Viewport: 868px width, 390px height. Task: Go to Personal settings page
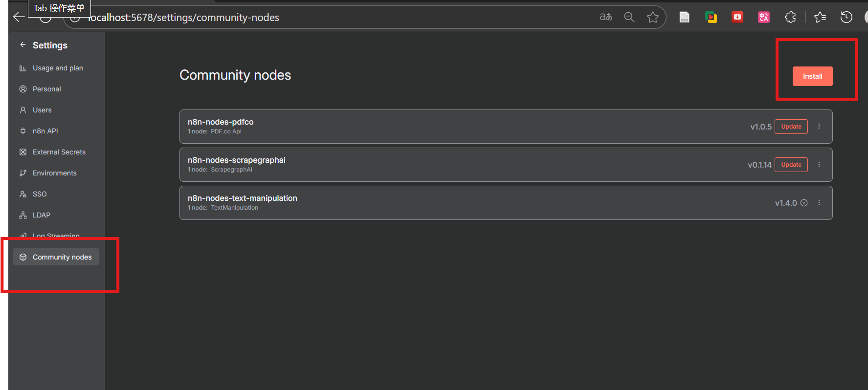46,89
